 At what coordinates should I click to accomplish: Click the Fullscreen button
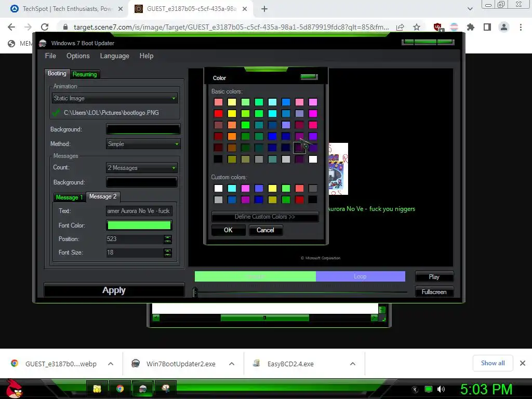(x=434, y=292)
